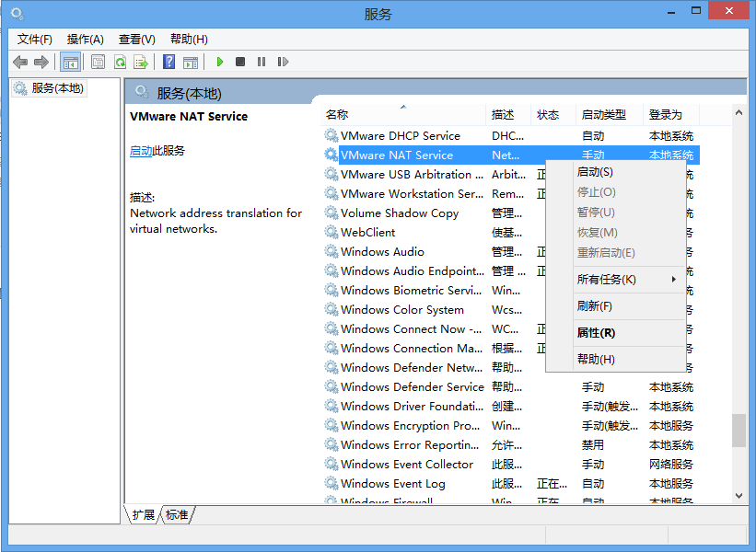756x552 pixels.
Task: Click the scrollbar down arrow
Action: coord(739,496)
